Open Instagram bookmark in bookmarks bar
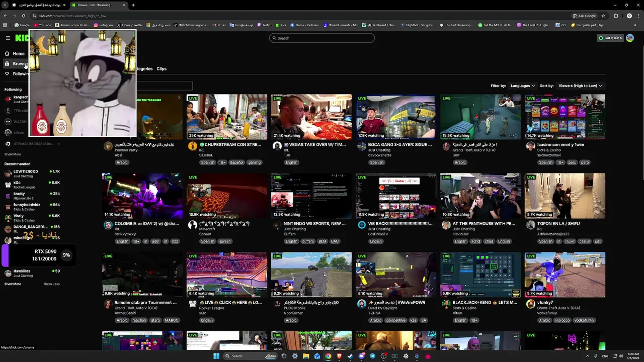 103,25
